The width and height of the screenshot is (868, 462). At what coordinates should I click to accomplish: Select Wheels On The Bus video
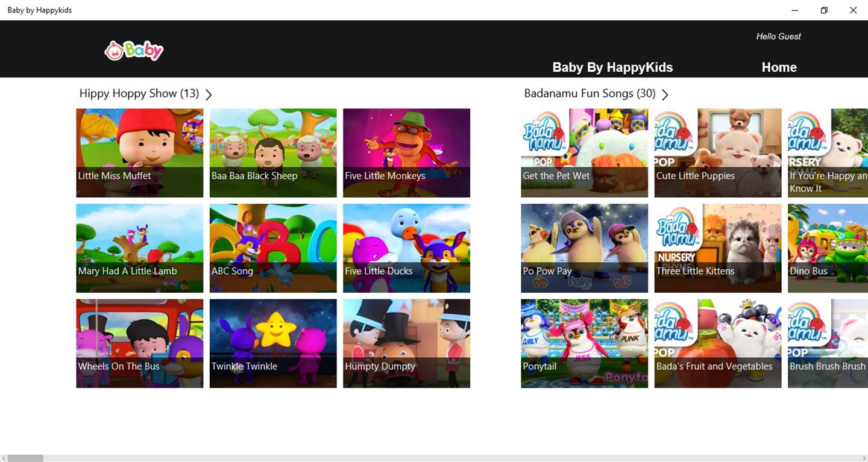[140, 343]
